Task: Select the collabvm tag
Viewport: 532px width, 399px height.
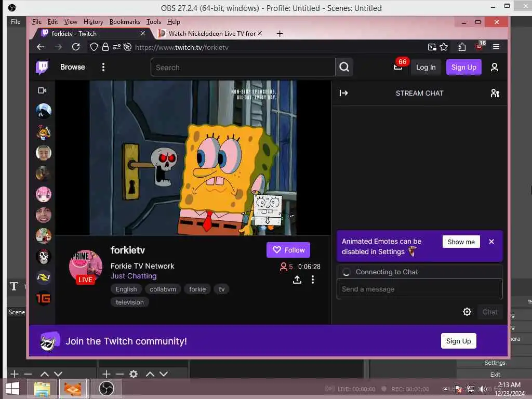Action: [x=163, y=289]
